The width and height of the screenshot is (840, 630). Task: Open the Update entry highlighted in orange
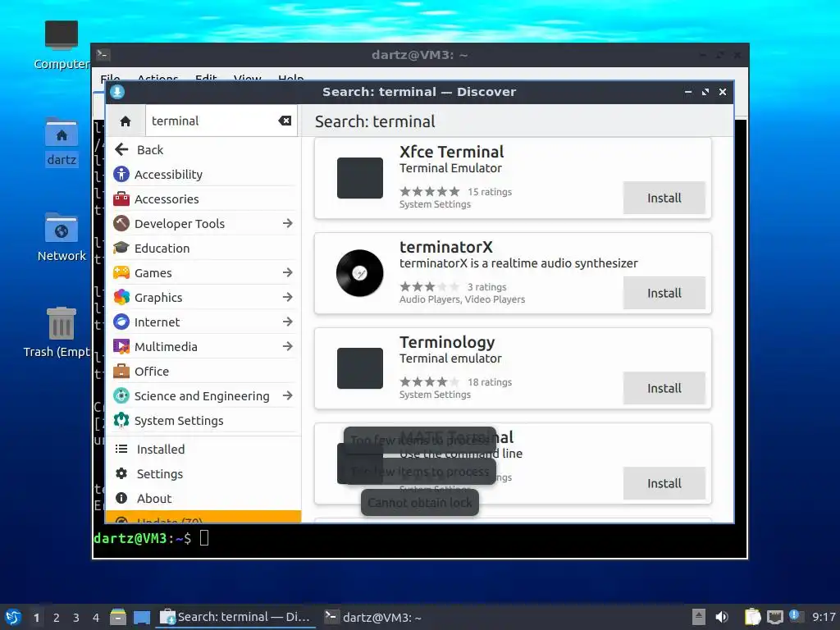203,517
